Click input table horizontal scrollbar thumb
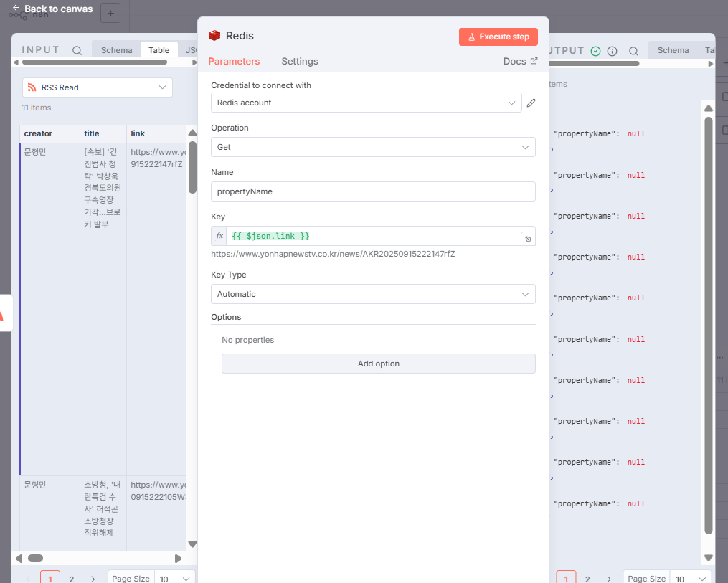The width and height of the screenshot is (728, 583). pyautogui.click(x=35, y=559)
